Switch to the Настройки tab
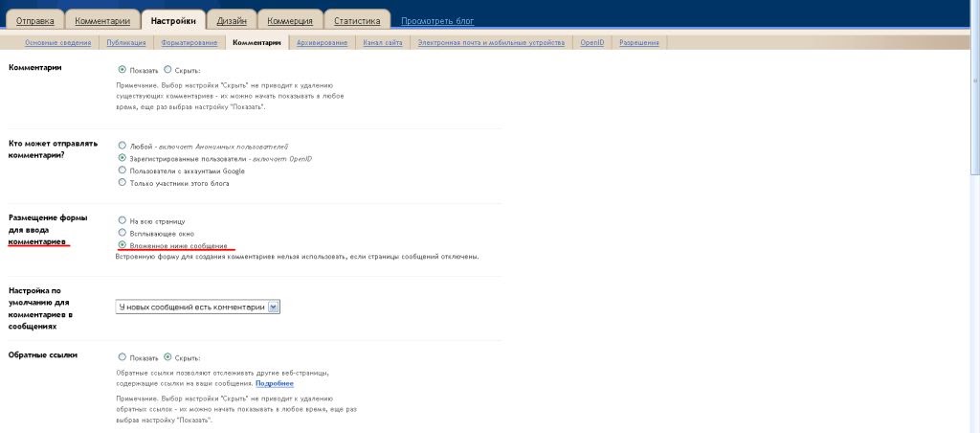 pos(173,21)
